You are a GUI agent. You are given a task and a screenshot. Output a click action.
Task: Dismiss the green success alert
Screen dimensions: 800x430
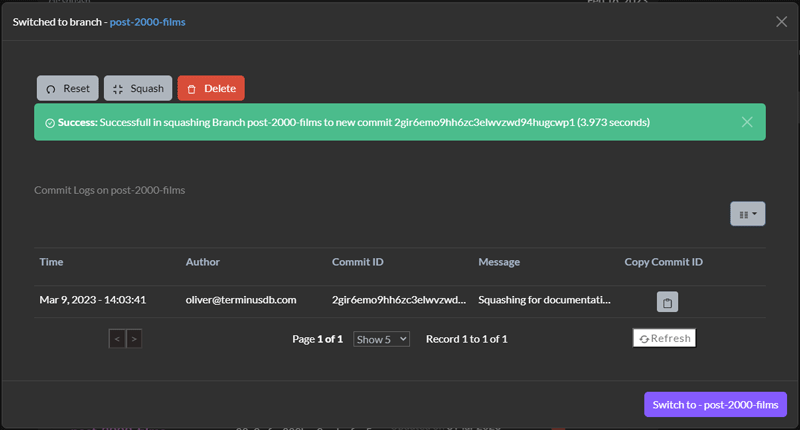[x=747, y=122]
